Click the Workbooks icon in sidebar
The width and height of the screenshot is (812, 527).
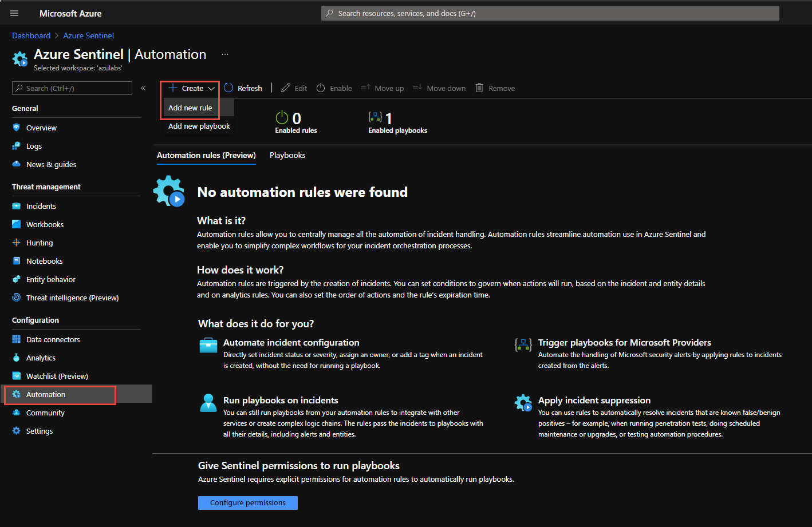point(16,224)
